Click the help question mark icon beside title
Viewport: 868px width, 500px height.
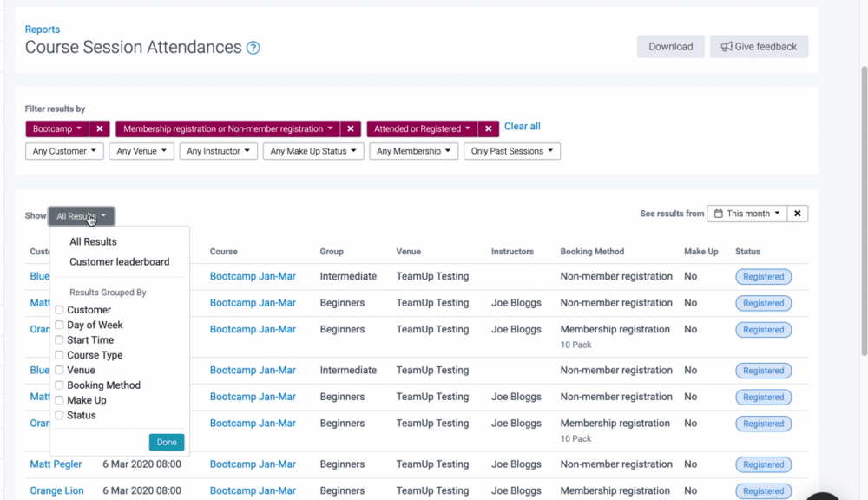pyautogui.click(x=253, y=48)
